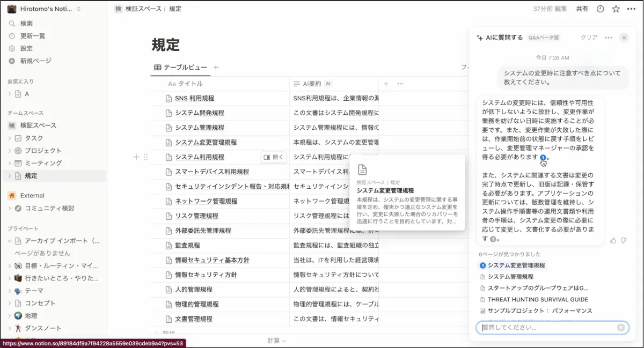Viewport: 644px width, 348px height.
Task: Expand the タスク sidebar item
Action: [10, 138]
